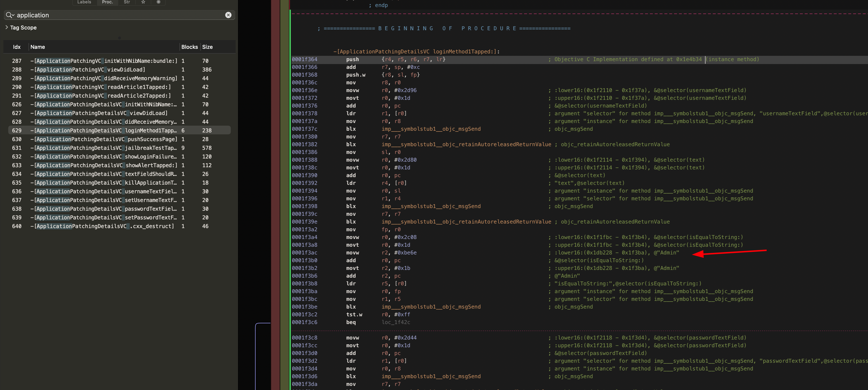Click the loginMethod1Tapped: procedure label in disassembly
The height and width of the screenshot is (390, 868).
point(417,51)
